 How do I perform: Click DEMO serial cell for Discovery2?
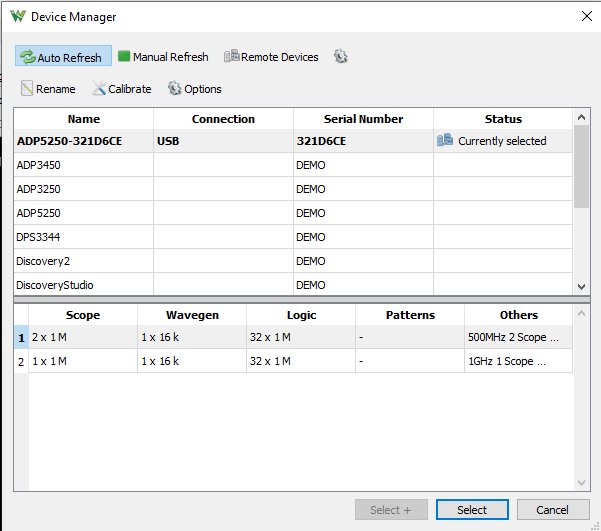click(363, 261)
